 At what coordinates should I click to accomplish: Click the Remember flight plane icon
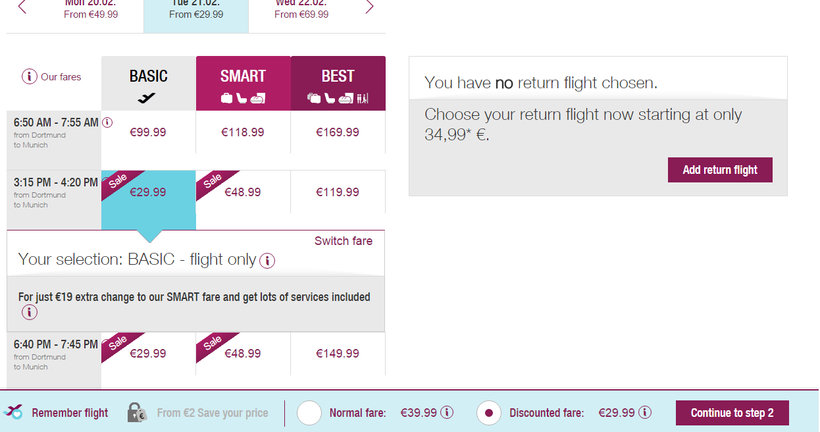pos(15,412)
